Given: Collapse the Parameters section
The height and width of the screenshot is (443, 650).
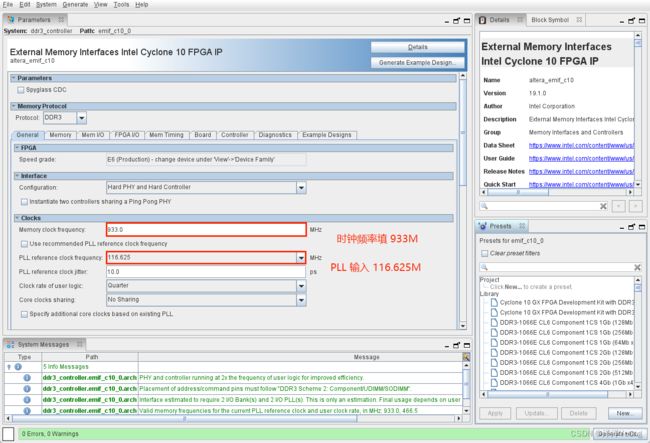Looking at the screenshot, I should [13, 78].
